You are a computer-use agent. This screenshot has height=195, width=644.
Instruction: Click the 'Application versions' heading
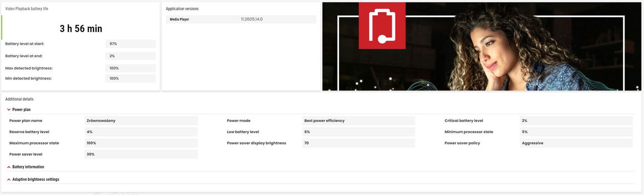click(182, 9)
